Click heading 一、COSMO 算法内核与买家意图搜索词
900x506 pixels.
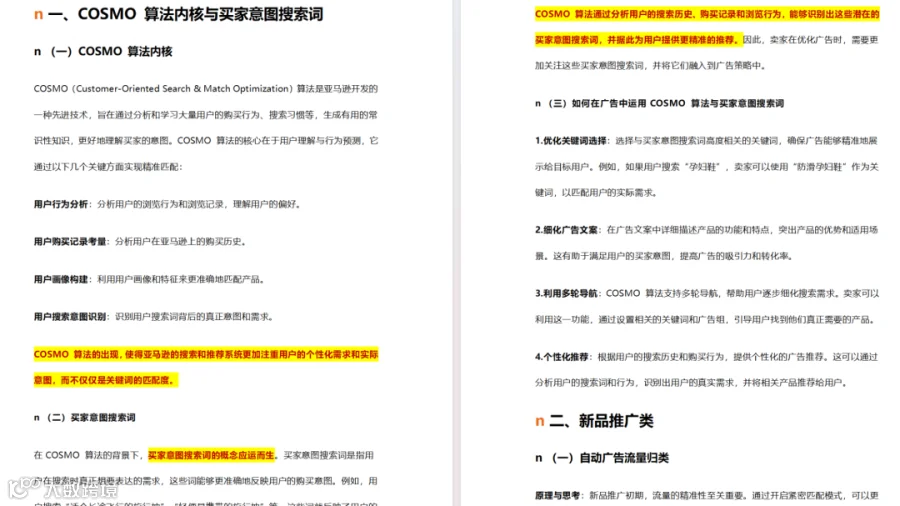pos(185,14)
